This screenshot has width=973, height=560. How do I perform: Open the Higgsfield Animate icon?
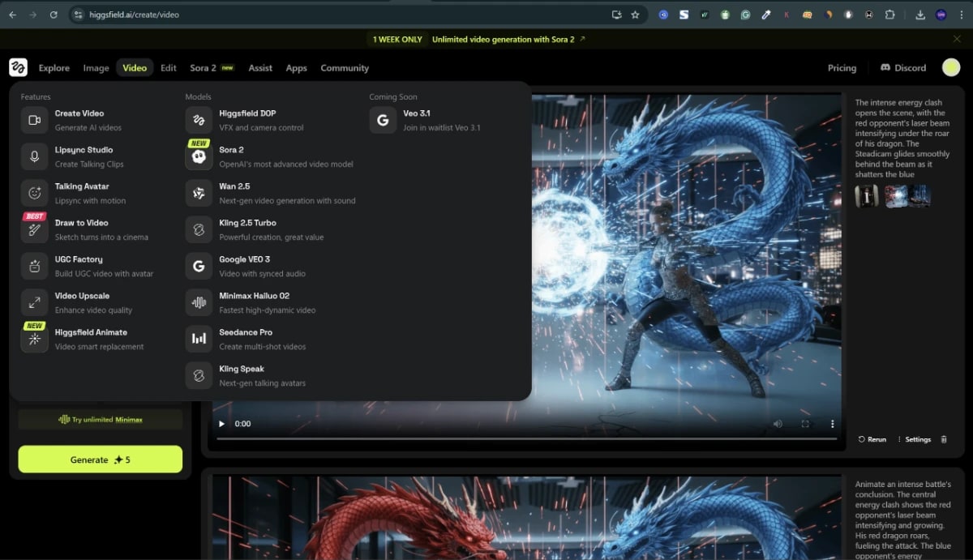[35, 339]
